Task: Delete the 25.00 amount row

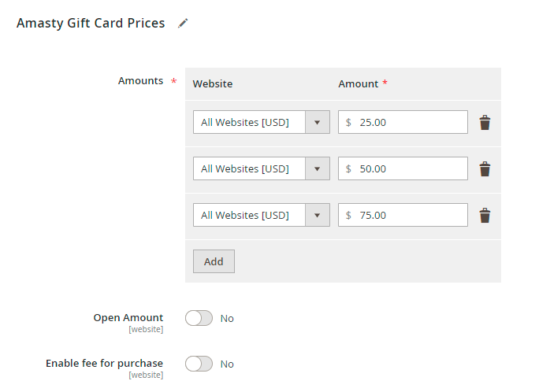Action: click(485, 123)
